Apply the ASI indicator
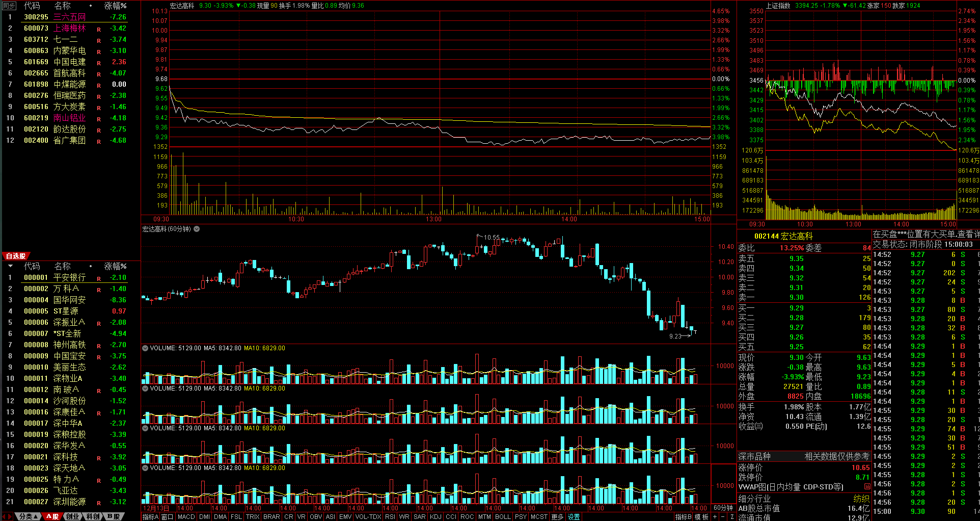 (x=331, y=516)
